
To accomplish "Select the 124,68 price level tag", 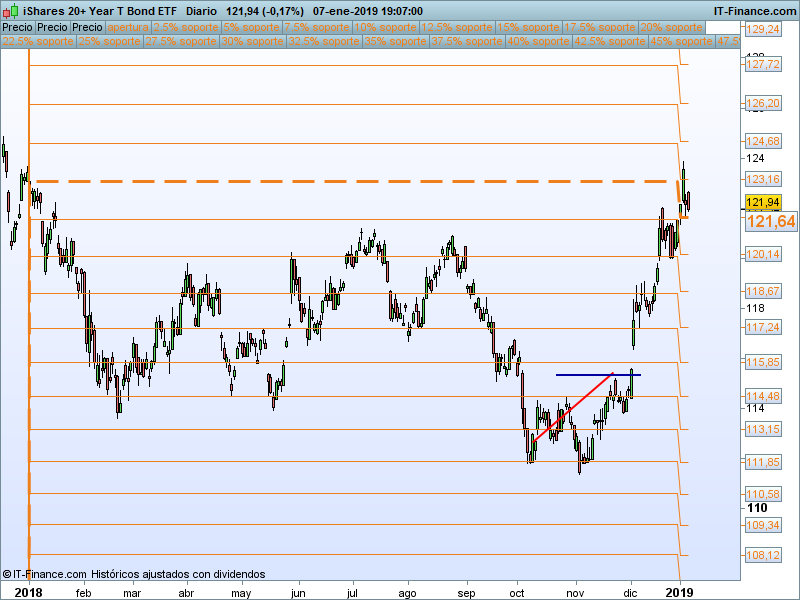I will click(763, 141).
